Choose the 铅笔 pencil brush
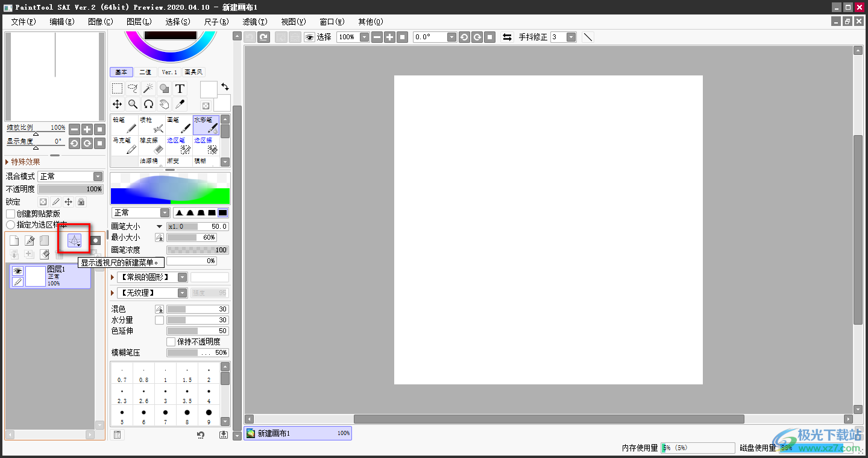This screenshot has height=458, width=868. click(x=124, y=126)
